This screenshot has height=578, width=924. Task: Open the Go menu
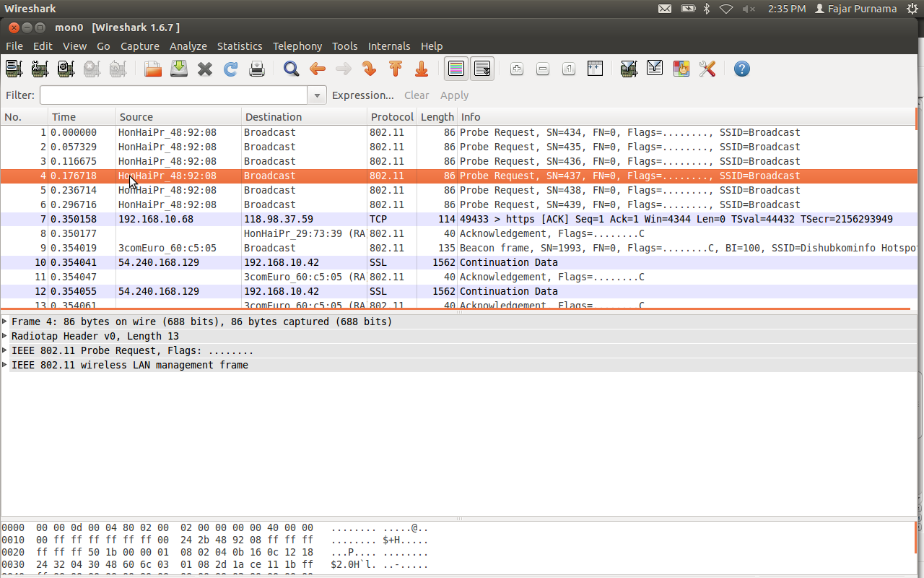point(103,46)
